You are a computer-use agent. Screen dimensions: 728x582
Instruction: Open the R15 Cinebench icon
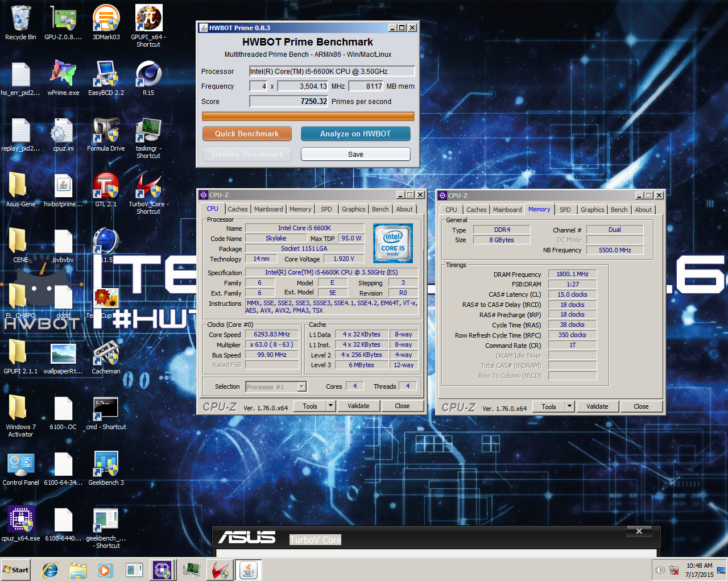pos(148,78)
